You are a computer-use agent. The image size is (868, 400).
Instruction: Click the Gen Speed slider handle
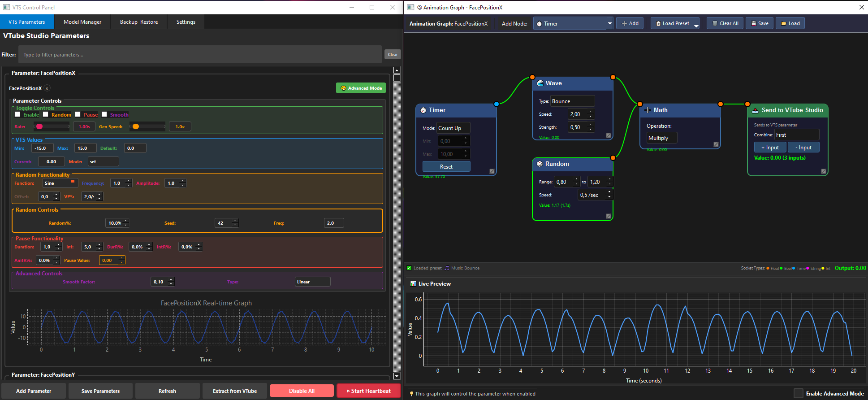(x=136, y=126)
